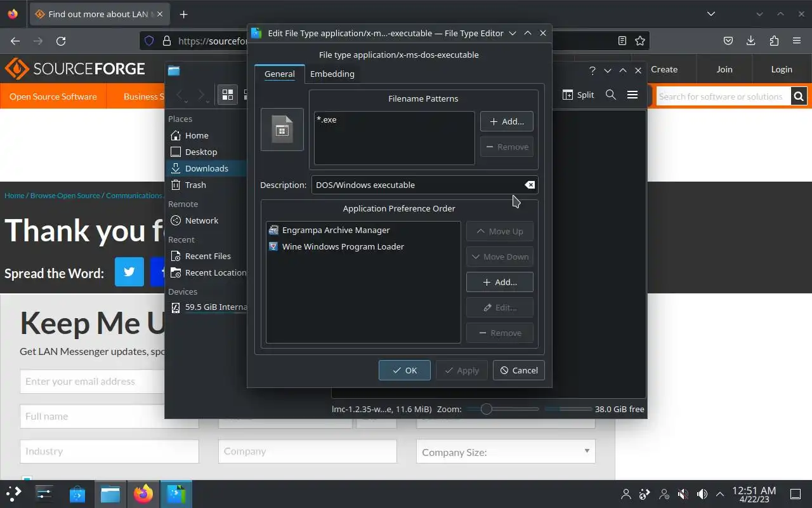This screenshot has width=812, height=508.
Task: Switch to Firefox in the taskbar
Action: point(143,493)
